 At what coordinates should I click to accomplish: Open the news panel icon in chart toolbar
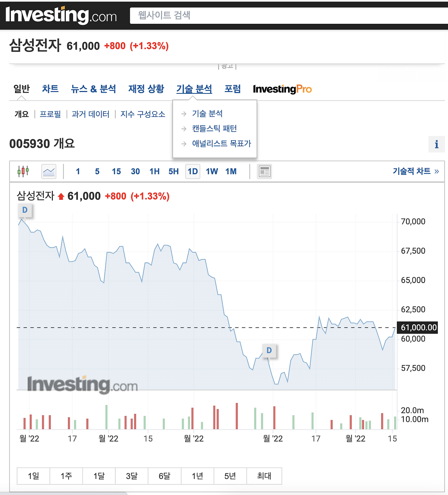[x=264, y=171]
